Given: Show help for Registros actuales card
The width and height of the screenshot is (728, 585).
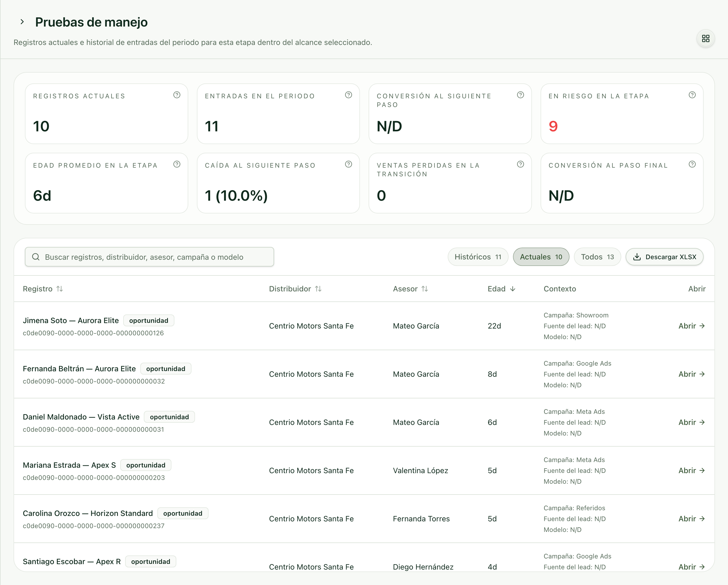Looking at the screenshot, I should point(177,95).
